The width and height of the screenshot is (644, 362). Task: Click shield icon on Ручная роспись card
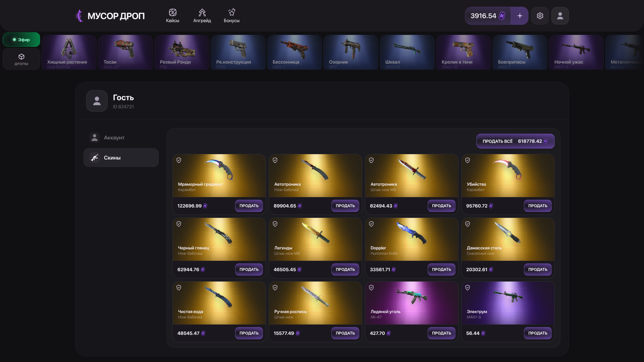[275, 288]
